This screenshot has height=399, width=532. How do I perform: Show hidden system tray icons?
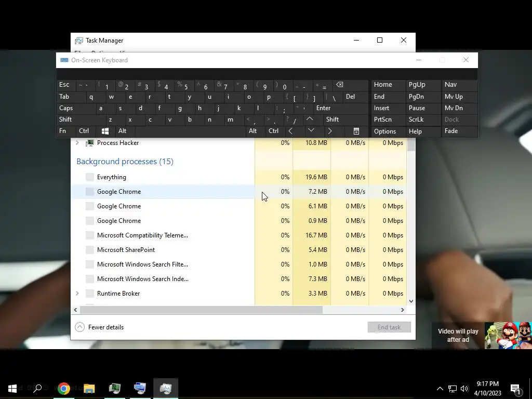tap(440, 389)
